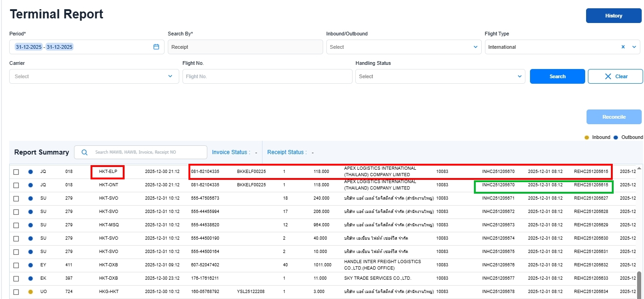The height and width of the screenshot is (299, 644).
Task: Click the Receipt Status filter label
Action: tap(286, 152)
